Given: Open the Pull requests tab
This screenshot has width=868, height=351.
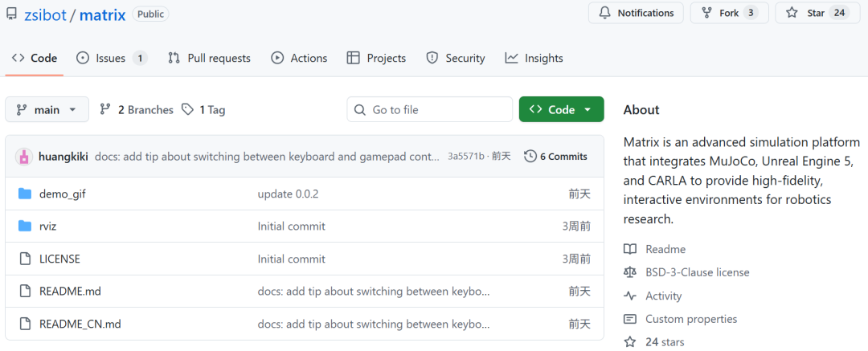Looking at the screenshot, I should [209, 58].
